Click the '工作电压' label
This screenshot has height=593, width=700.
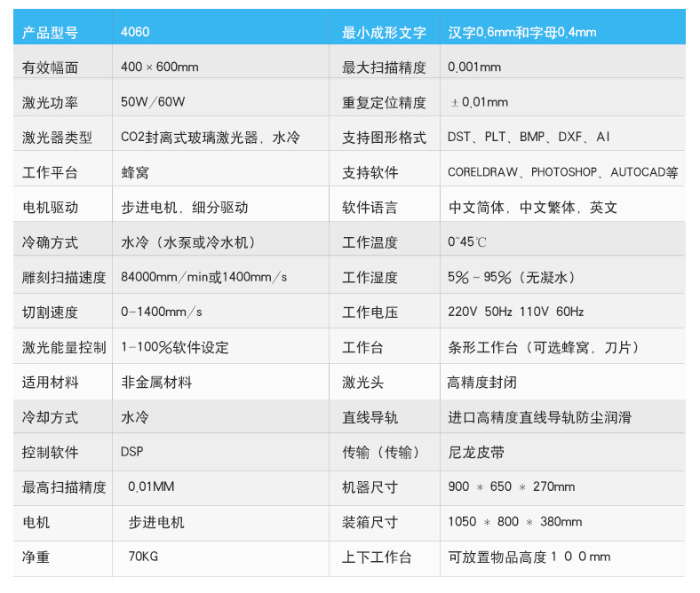tap(370, 312)
